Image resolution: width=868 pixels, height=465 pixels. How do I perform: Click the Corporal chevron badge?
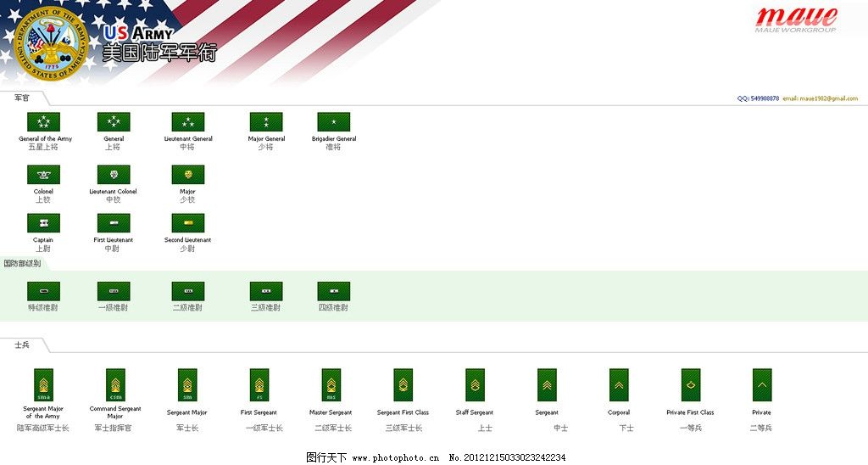(x=619, y=384)
